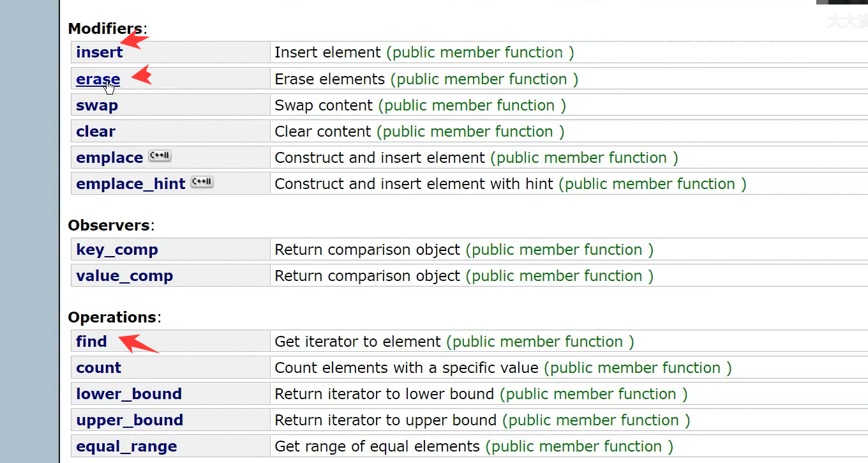
Task: Open the count operation link
Action: click(98, 368)
